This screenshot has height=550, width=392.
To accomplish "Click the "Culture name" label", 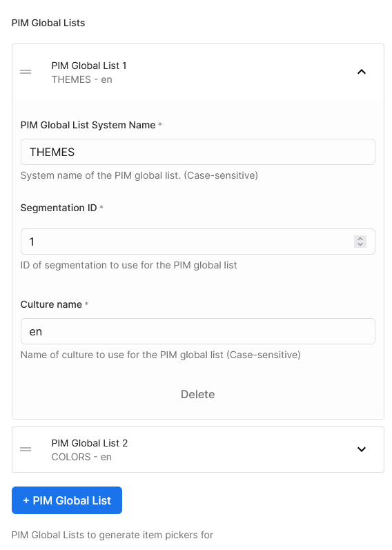I will pyautogui.click(x=51, y=304).
